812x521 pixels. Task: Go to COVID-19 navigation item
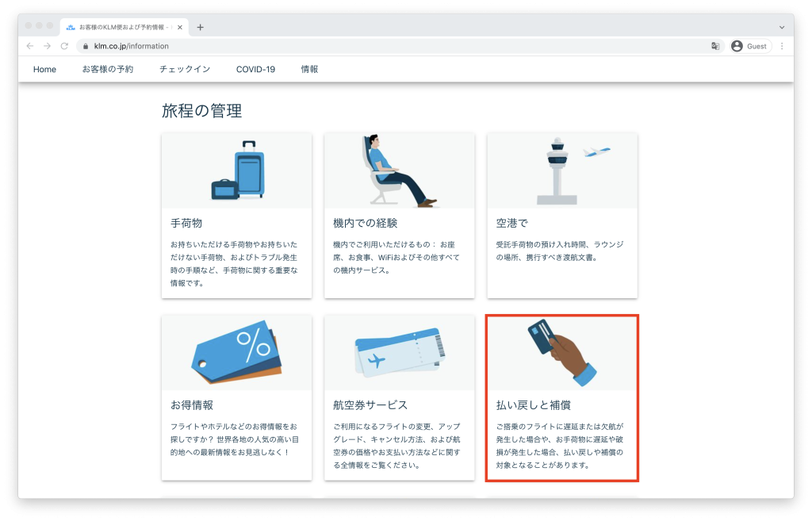coord(255,69)
